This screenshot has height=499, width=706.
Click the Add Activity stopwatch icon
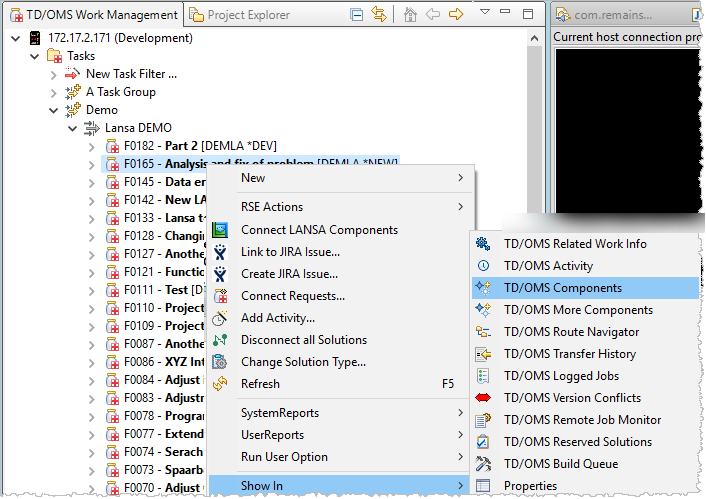pyautogui.click(x=221, y=318)
